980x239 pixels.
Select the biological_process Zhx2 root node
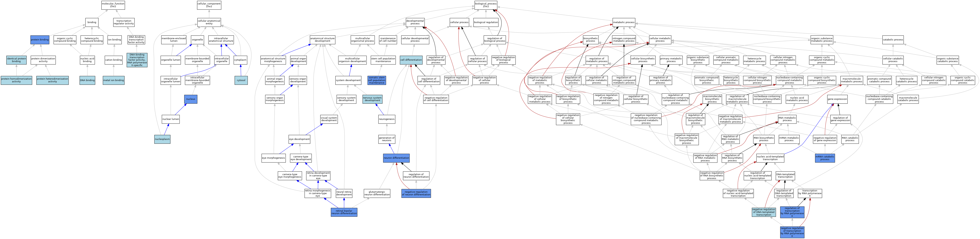click(486, 5)
